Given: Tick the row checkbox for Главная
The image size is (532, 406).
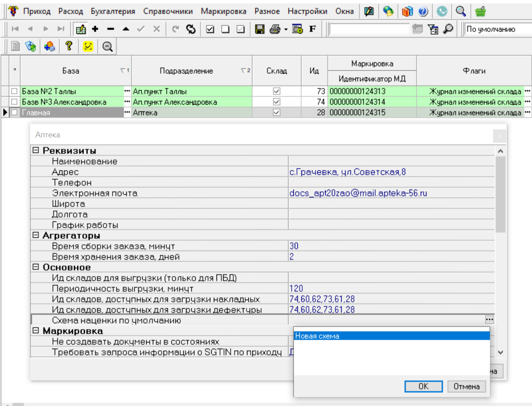Looking at the screenshot, I should (15, 113).
